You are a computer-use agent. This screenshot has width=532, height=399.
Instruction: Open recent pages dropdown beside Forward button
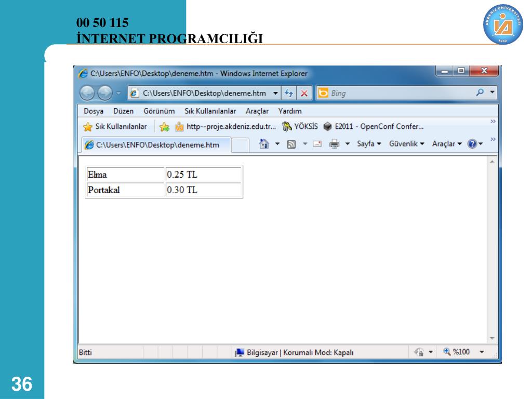118,92
